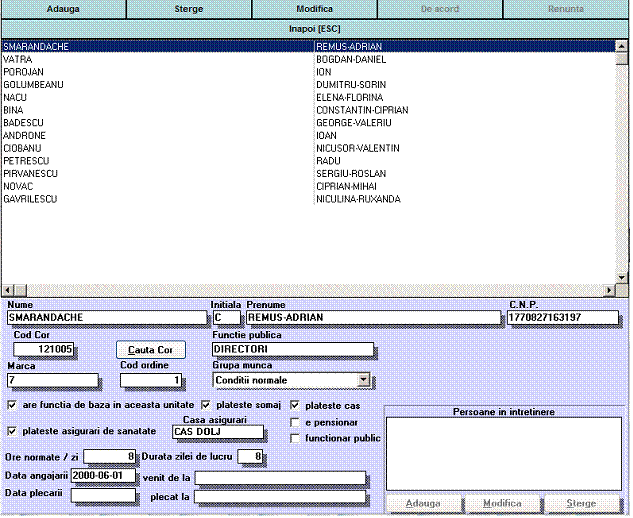Expand the Grupa munca dropdown

[363, 380]
